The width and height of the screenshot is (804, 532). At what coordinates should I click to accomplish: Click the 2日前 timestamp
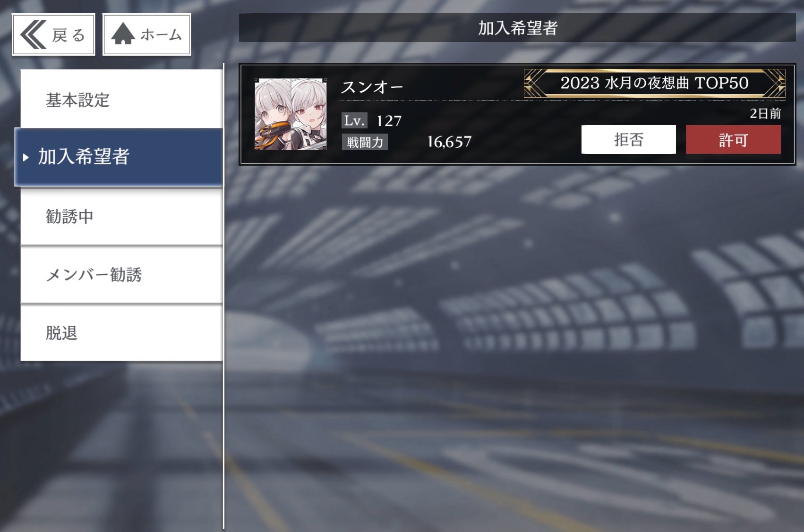765,113
